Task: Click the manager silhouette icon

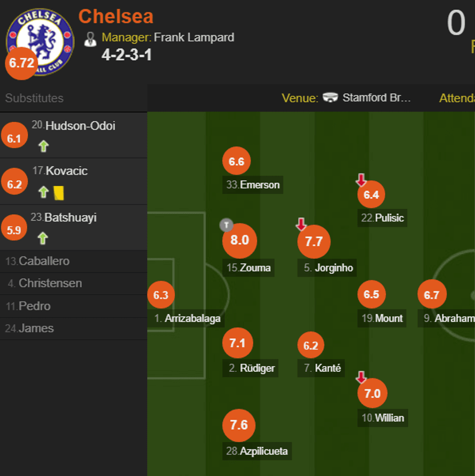Action: (x=90, y=39)
